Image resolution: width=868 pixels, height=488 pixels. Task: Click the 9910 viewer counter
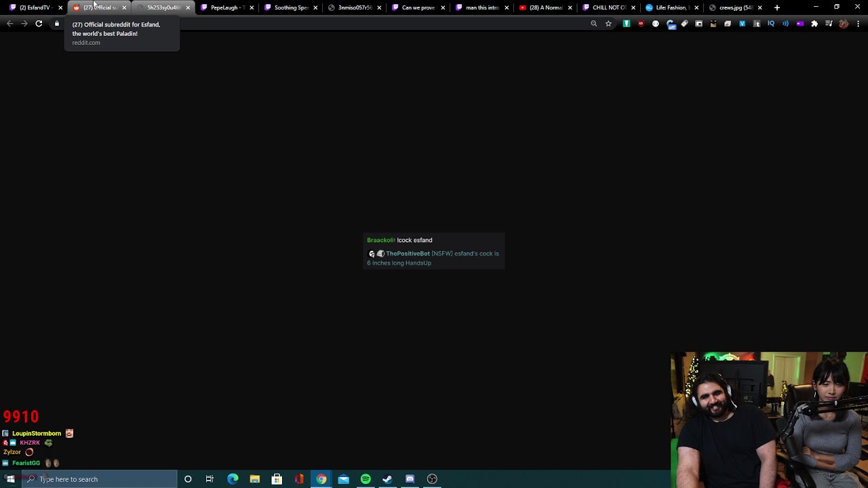pyautogui.click(x=21, y=417)
